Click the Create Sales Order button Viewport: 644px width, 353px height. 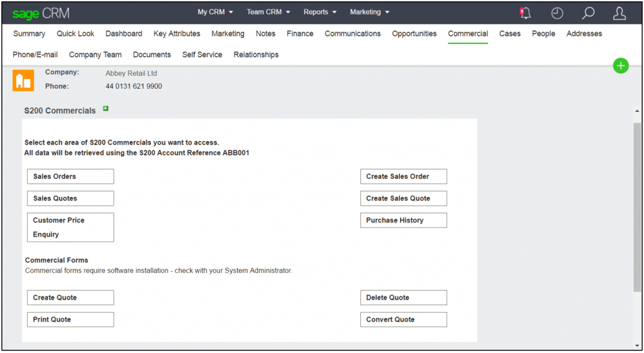403,176
